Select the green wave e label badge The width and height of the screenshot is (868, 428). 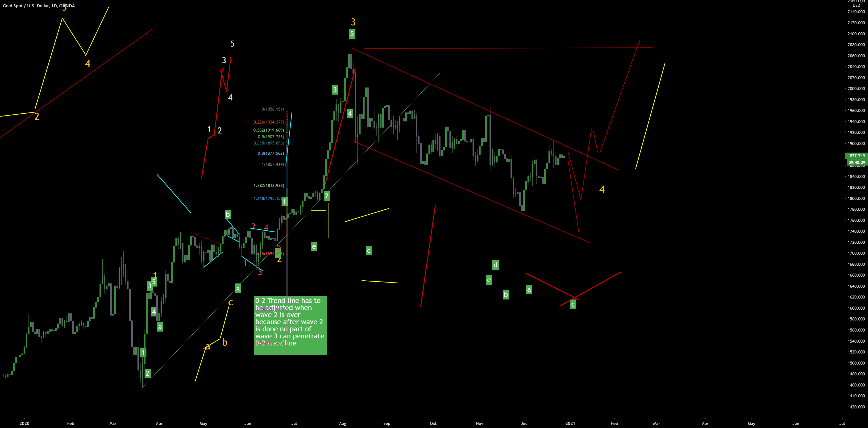314,247
